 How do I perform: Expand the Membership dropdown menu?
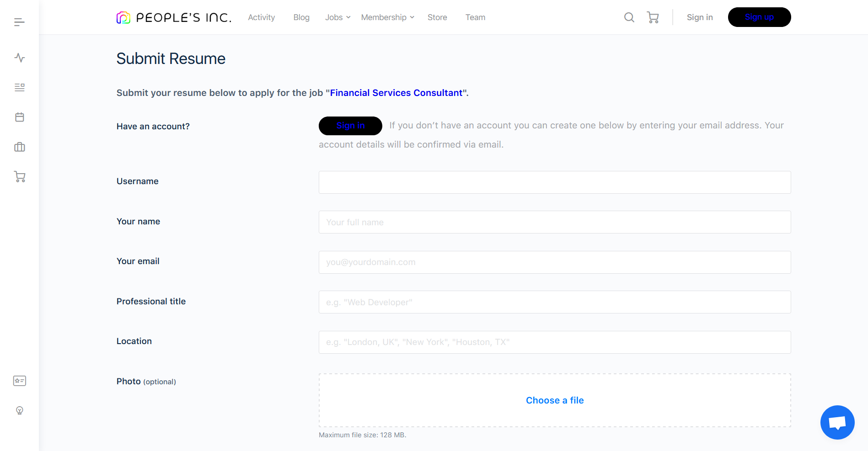tap(387, 17)
